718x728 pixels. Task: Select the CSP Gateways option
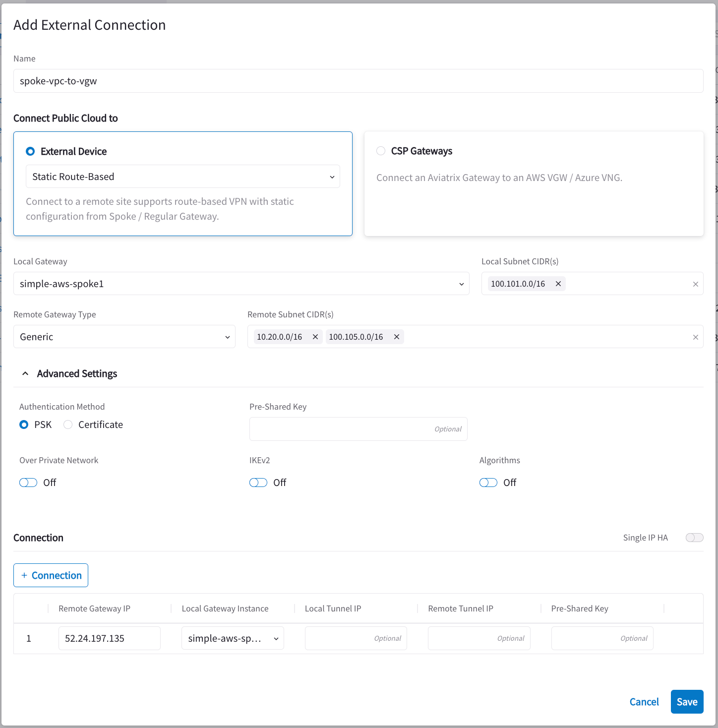[380, 151]
